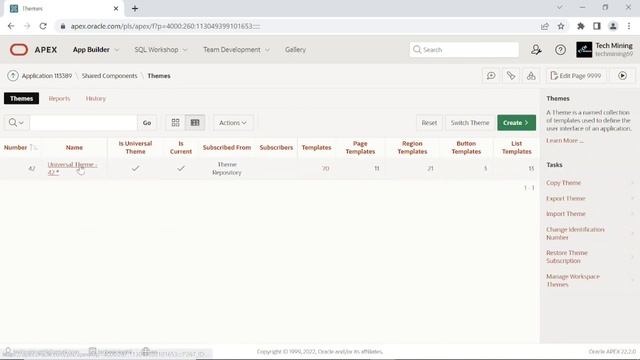Select the Themes tab
The image size is (640, 360).
pos(22,98)
